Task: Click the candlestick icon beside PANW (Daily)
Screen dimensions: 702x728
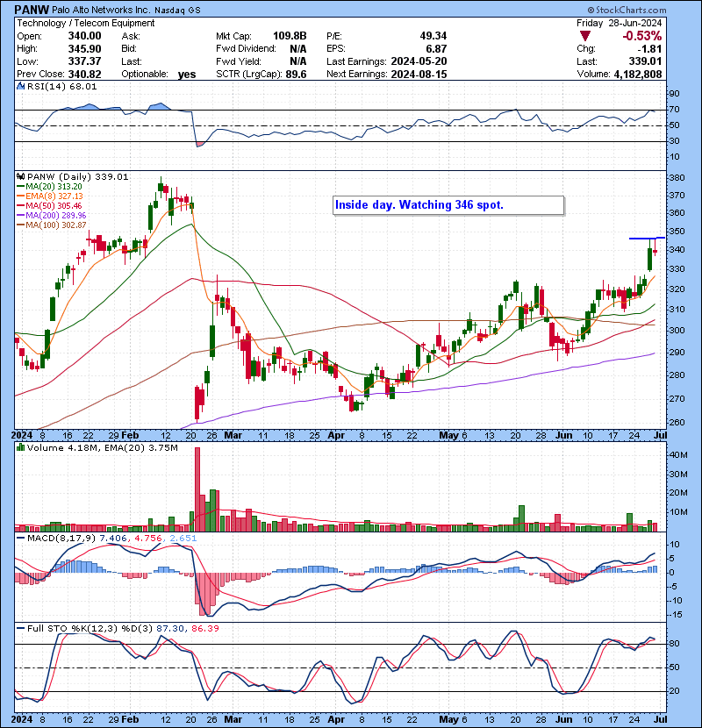Action: point(20,176)
